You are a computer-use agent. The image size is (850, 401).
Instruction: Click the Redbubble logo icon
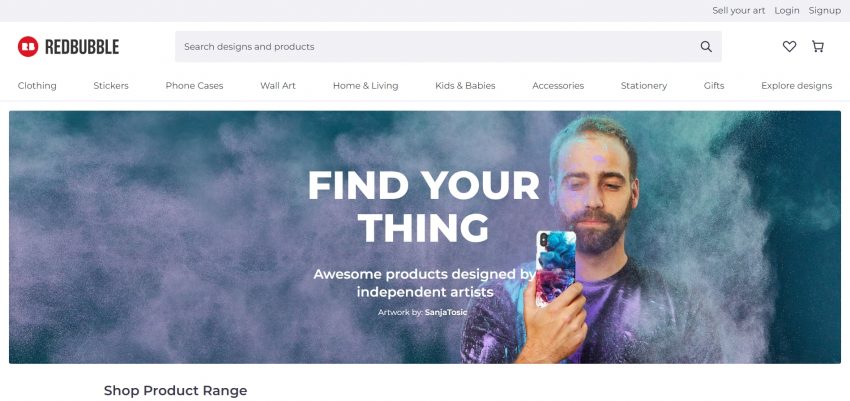click(28, 47)
